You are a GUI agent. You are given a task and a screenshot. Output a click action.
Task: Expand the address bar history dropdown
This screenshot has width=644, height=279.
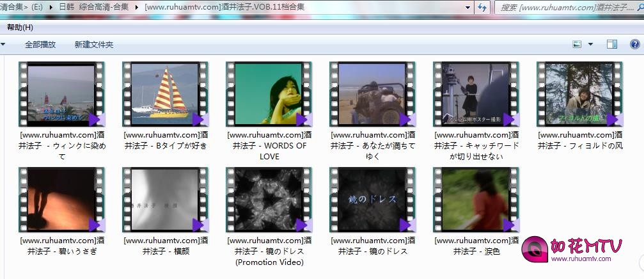[x=467, y=7]
